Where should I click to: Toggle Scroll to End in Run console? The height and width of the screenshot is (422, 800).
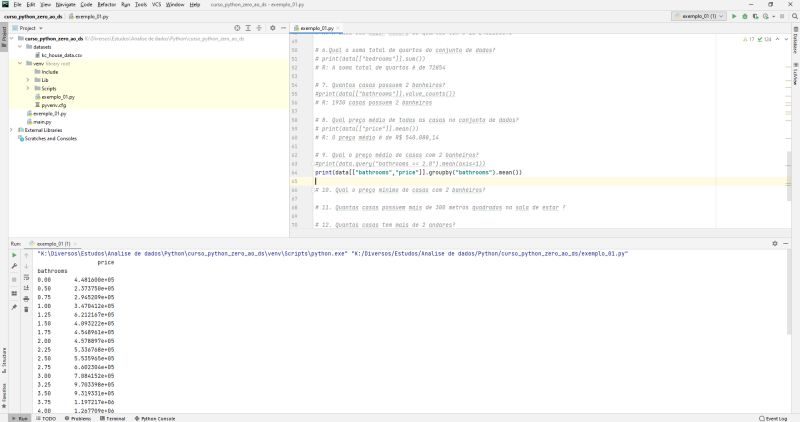[x=27, y=288]
